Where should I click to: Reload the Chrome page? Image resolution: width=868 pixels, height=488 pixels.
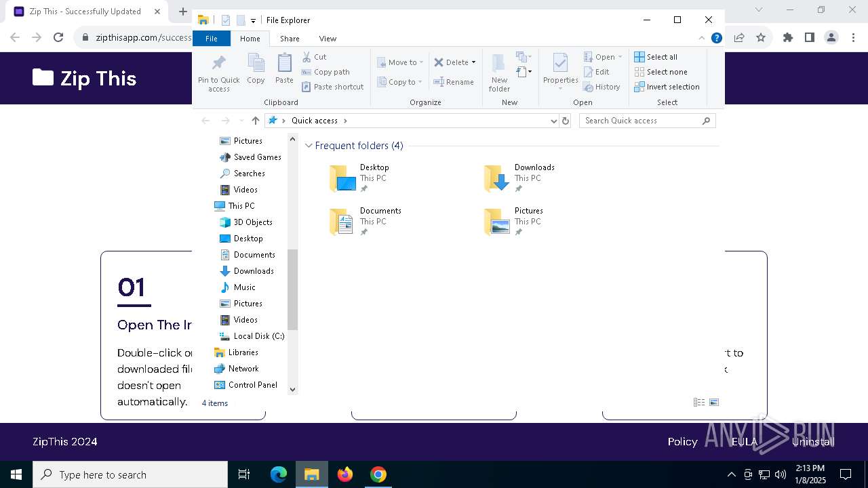pyautogui.click(x=58, y=38)
